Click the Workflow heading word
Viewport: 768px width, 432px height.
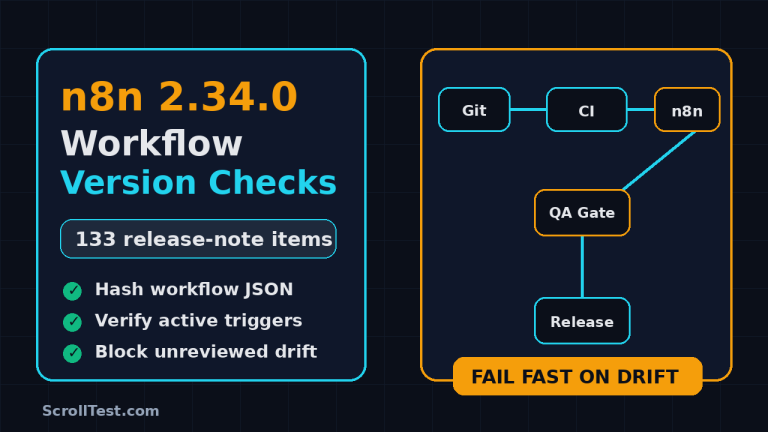pos(151,144)
